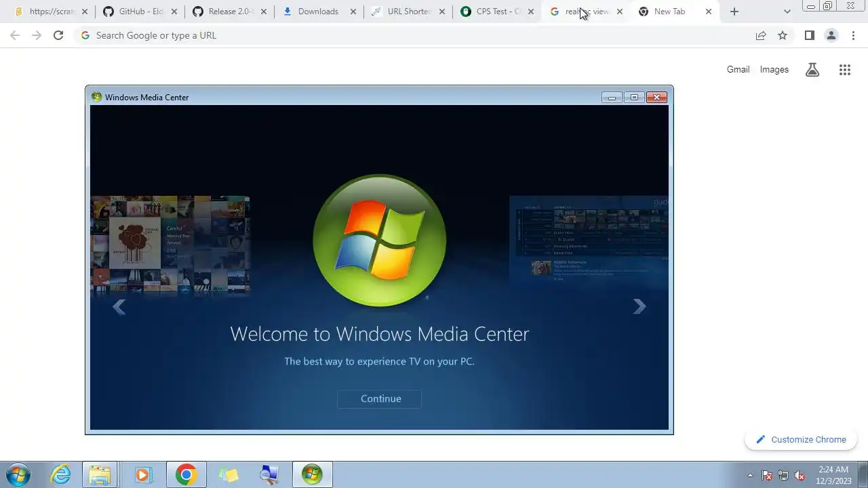This screenshot has height=488, width=868.
Task: Close the https://scrat tab
Action: 85,12
